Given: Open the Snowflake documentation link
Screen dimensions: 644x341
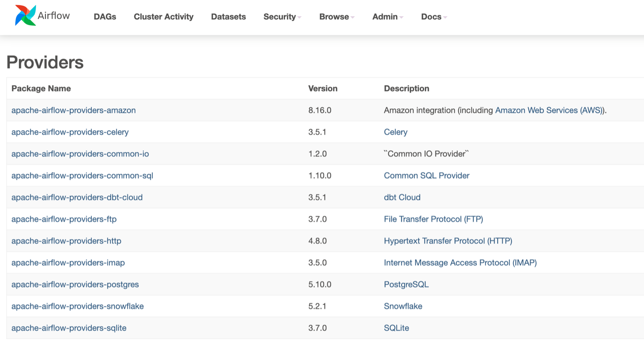Looking at the screenshot, I should point(403,306).
